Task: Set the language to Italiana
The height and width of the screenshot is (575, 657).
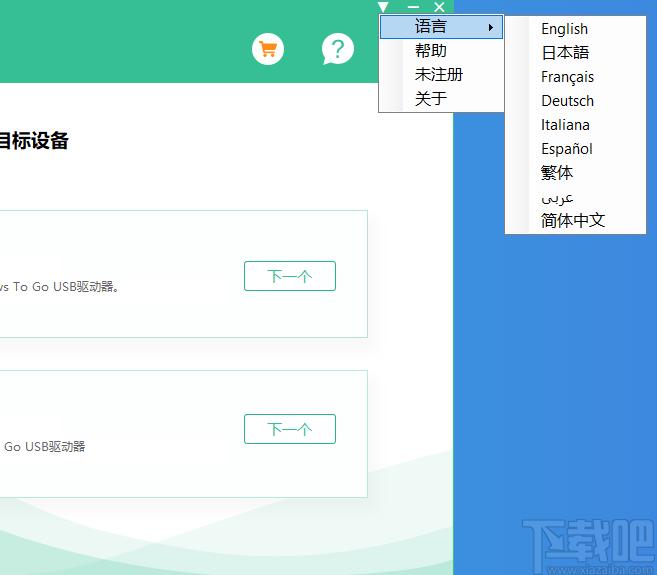Action: click(x=565, y=125)
